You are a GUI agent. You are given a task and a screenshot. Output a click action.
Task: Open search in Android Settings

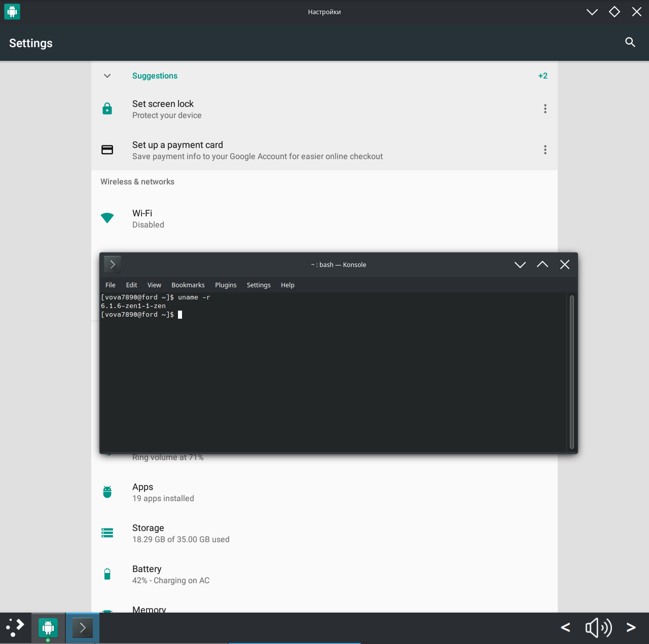[x=630, y=43]
